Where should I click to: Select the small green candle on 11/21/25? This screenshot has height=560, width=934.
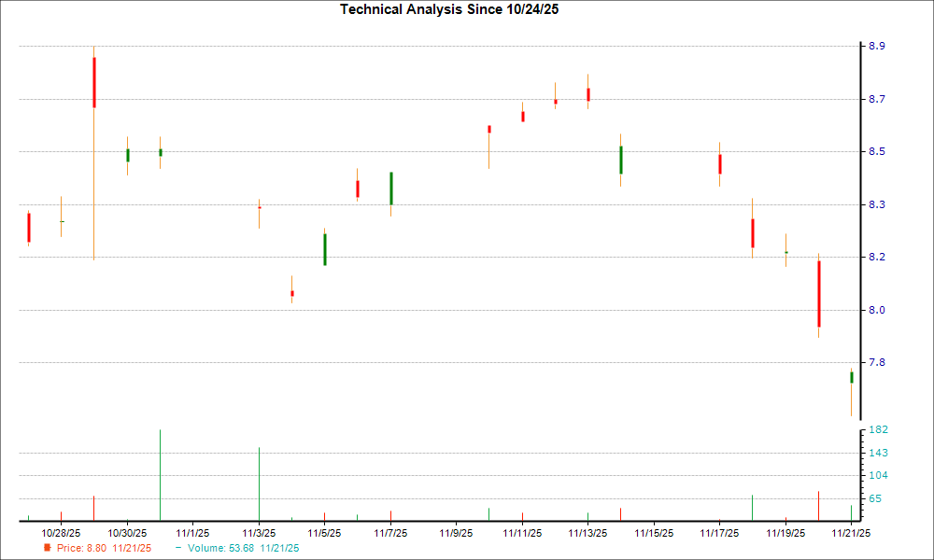tap(852, 375)
